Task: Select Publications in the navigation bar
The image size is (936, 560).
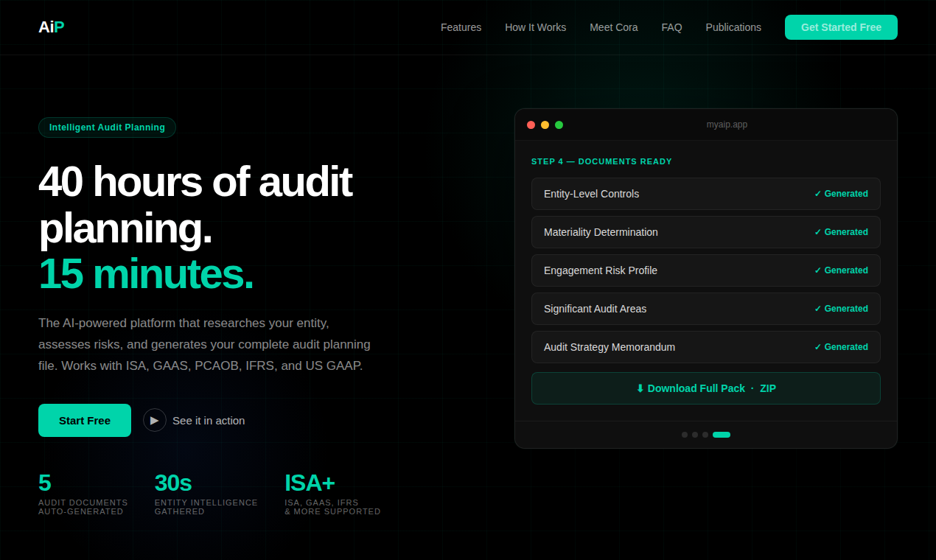Action: coord(733,27)
